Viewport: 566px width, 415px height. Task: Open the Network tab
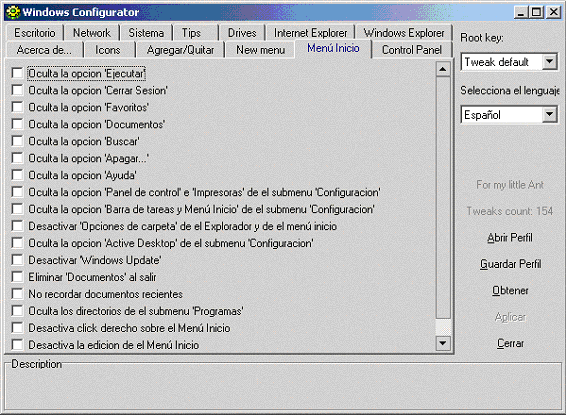92,33
